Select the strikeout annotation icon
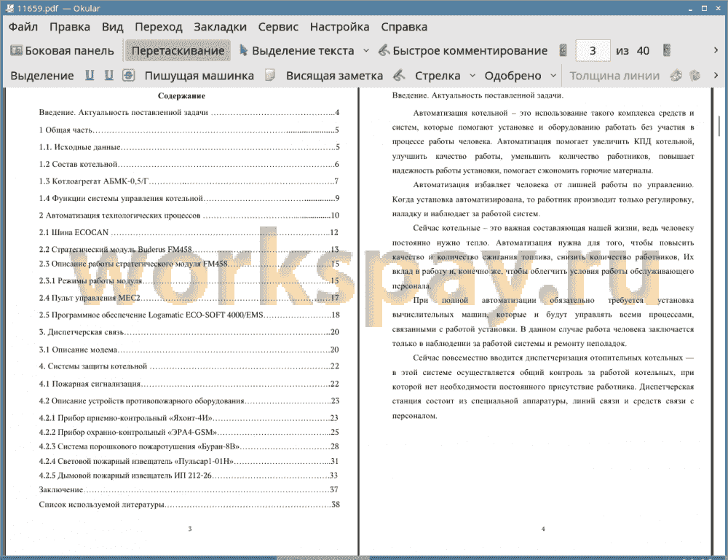The width and height of the screenshot is (728, 560). (129, 75)
